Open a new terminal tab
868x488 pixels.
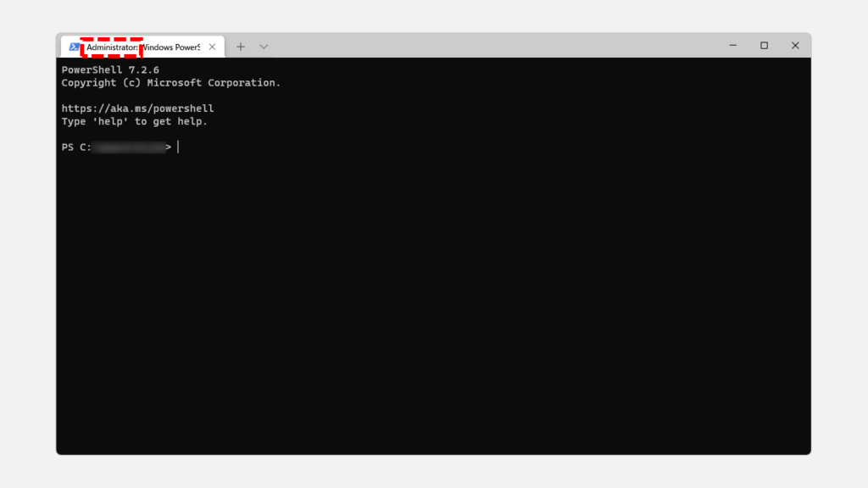click(x=240, y=47)
